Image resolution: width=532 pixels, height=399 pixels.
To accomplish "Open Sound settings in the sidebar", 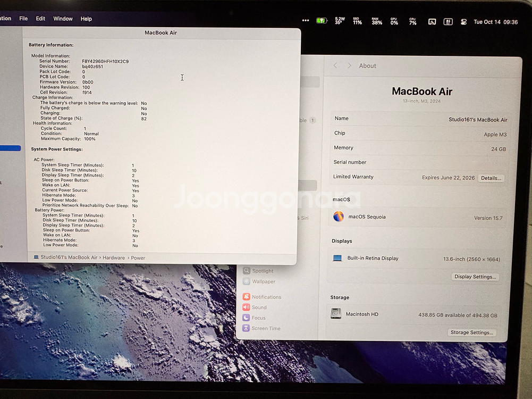I will [x=259, y=307].
